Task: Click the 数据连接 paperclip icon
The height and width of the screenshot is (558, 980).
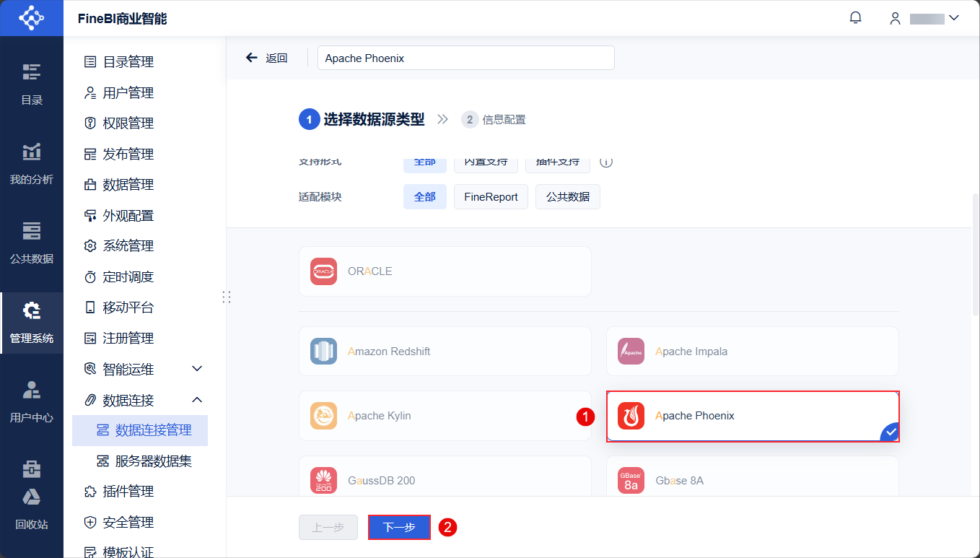Action: click(x=90, y=400)
